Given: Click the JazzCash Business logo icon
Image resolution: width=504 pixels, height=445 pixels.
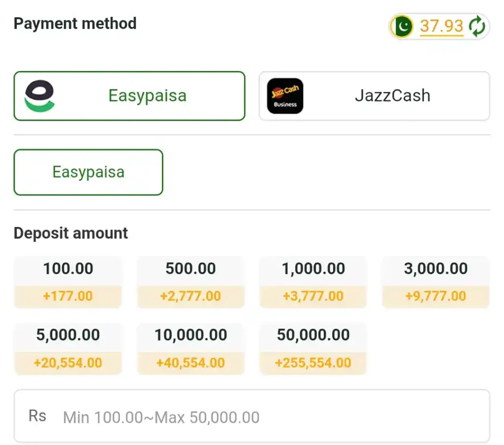Looking at the screenshot, I should (x=285, y=96).
